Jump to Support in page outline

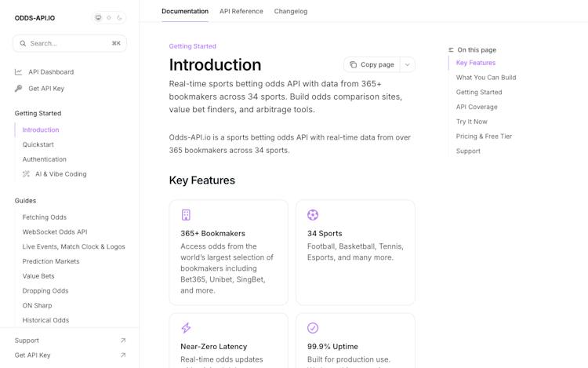coord(468,151)
